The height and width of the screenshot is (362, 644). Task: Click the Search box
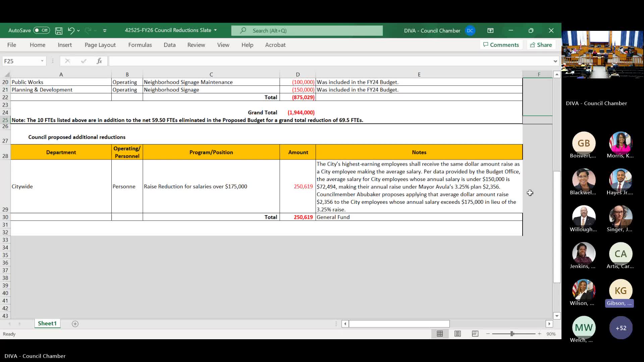pos(307,31)
